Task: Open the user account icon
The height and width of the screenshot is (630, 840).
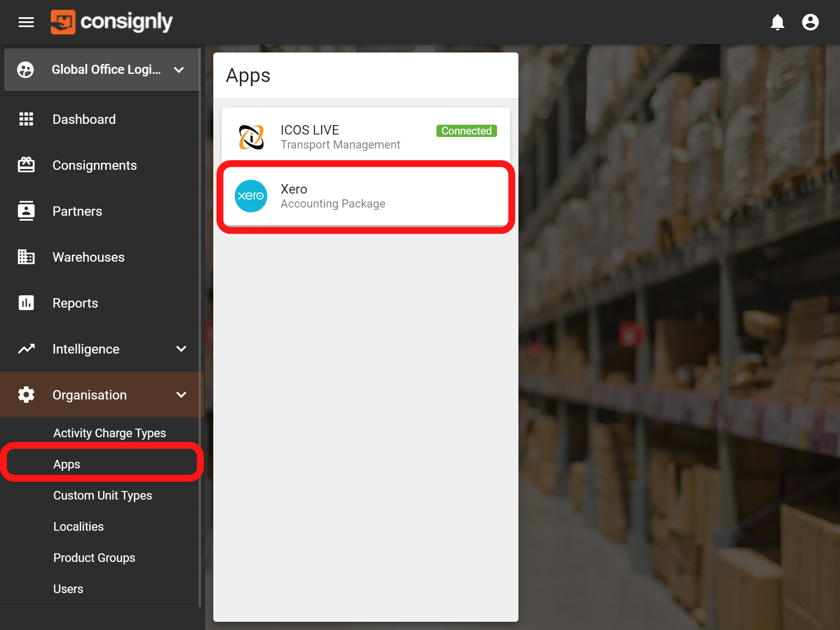Action: click(810, 22)
